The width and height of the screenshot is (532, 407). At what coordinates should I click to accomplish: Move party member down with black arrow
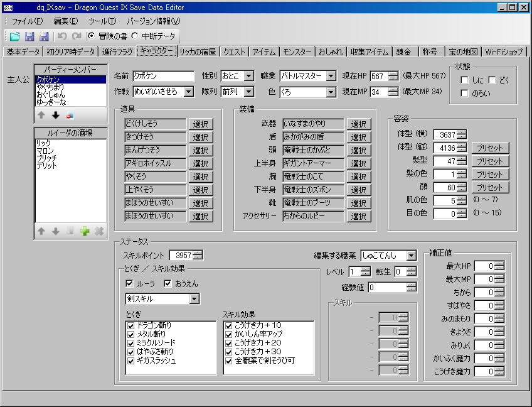(x=55, y=115)
